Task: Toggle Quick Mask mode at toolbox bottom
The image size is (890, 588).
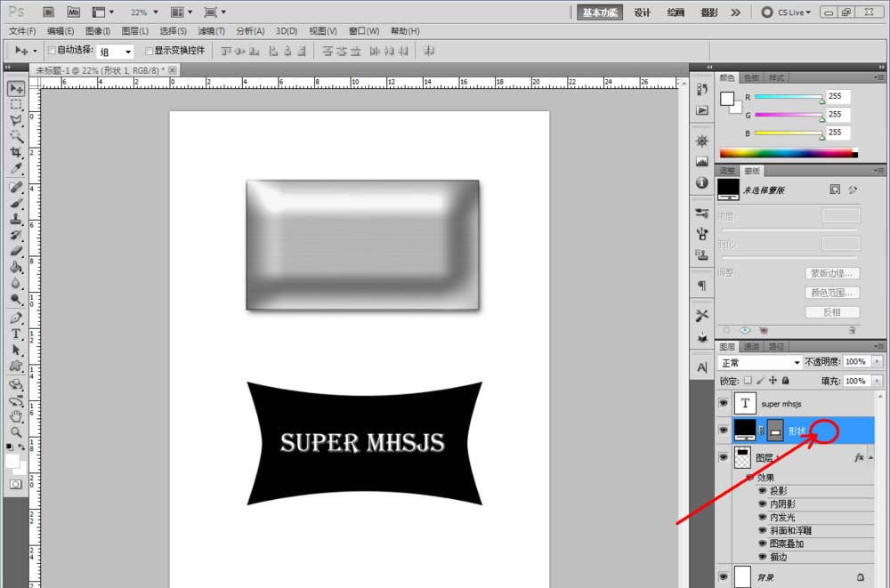Action: point(16,484)
